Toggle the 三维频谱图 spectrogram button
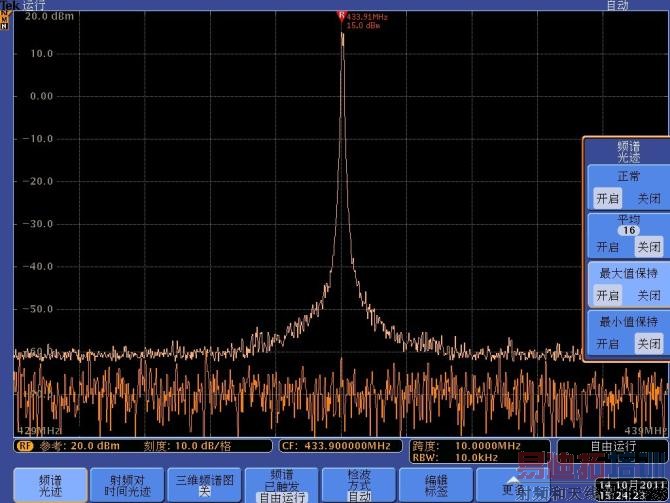 tap(204, 485)
